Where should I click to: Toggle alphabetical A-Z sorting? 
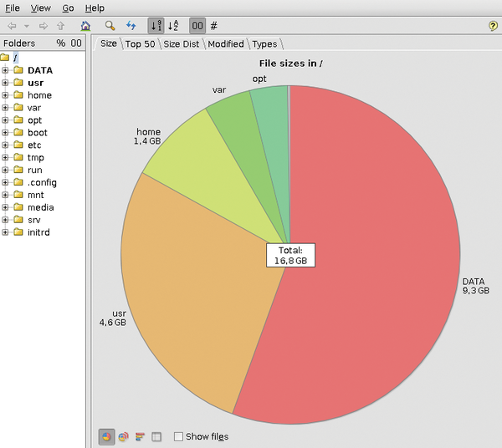click(x=173, y=26)
